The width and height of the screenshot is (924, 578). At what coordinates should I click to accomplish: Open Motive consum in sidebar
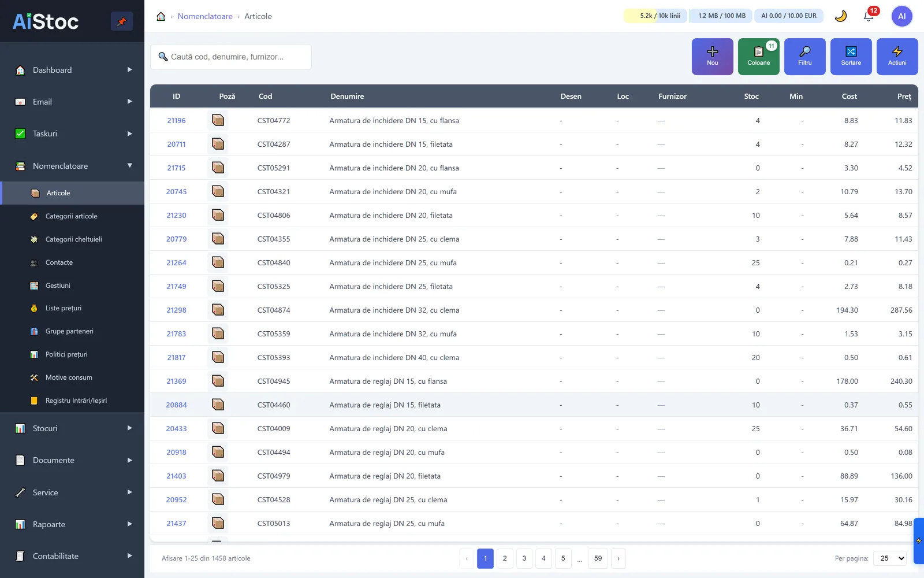[x=72, y=377]
